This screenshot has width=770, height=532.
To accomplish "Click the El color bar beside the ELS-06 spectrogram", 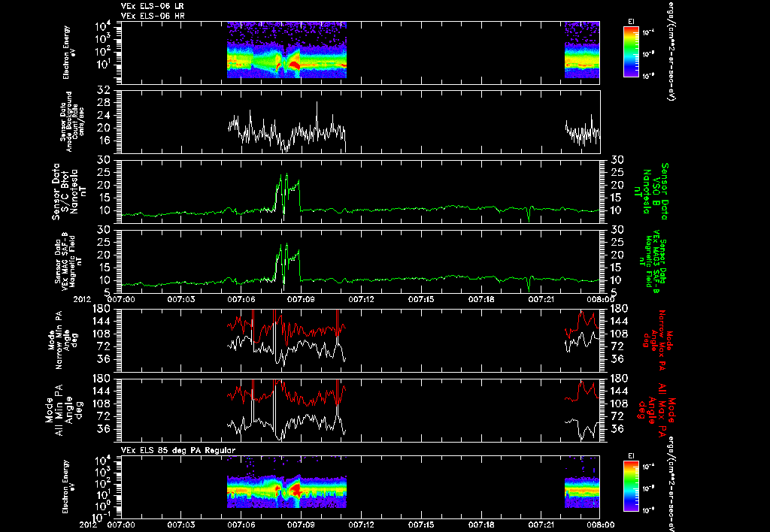I will coord(631,52).
